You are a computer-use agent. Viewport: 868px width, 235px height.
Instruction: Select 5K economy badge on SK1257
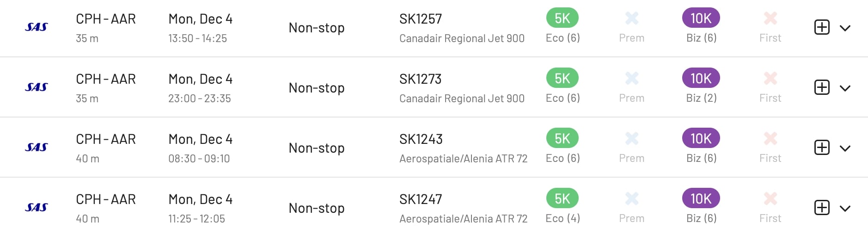click(562, 18)
